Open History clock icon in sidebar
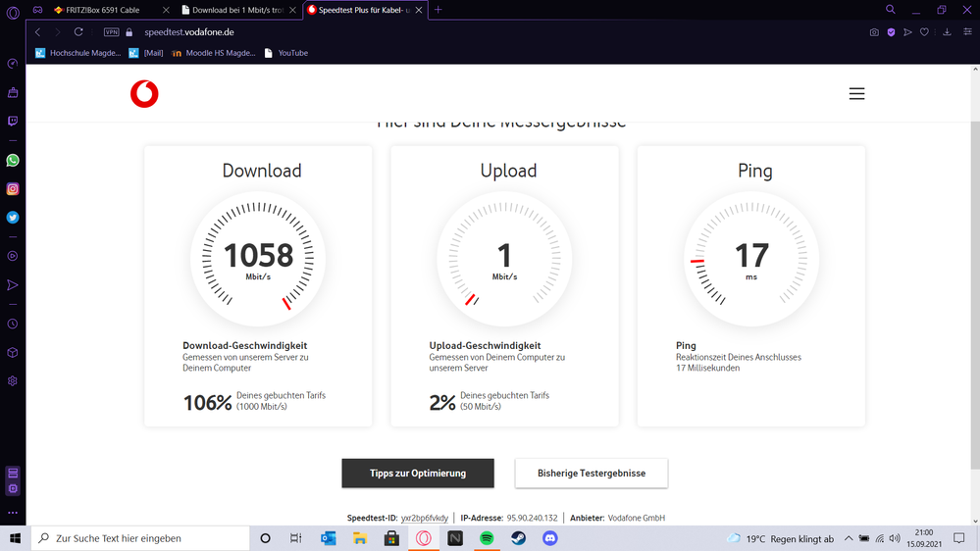The image size is (980, 551). tap(13, 324)
